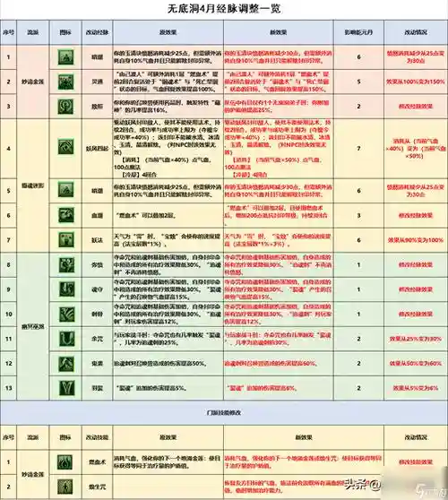
Task: Click the 乾元丹 value 5 in row 2
Action: pyautogui.click(x=358, y=82)
